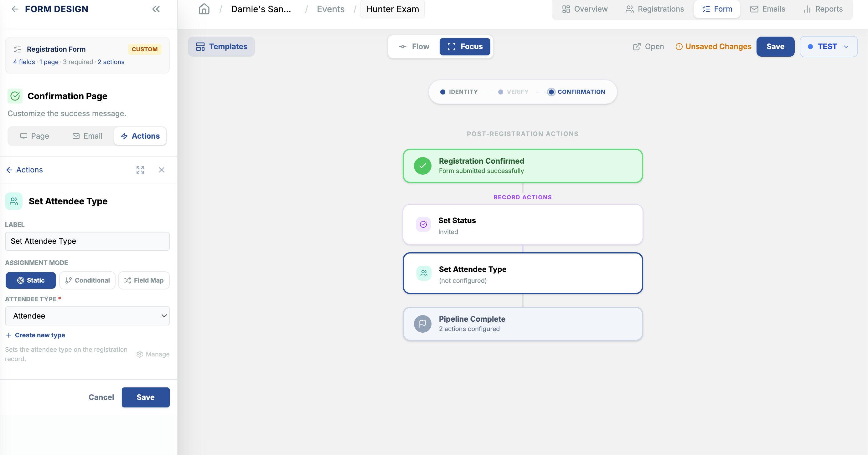Click the back arrow next to FORM DESIGN

click(15, 9)
